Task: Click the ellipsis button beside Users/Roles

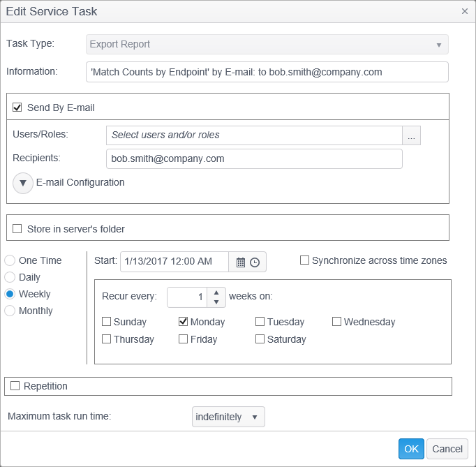Action: point(412,136)
